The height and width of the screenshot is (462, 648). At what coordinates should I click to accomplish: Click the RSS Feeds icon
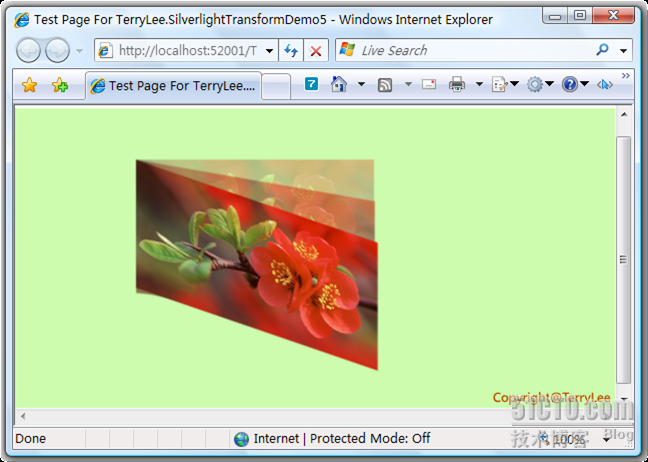pos(385,85)
